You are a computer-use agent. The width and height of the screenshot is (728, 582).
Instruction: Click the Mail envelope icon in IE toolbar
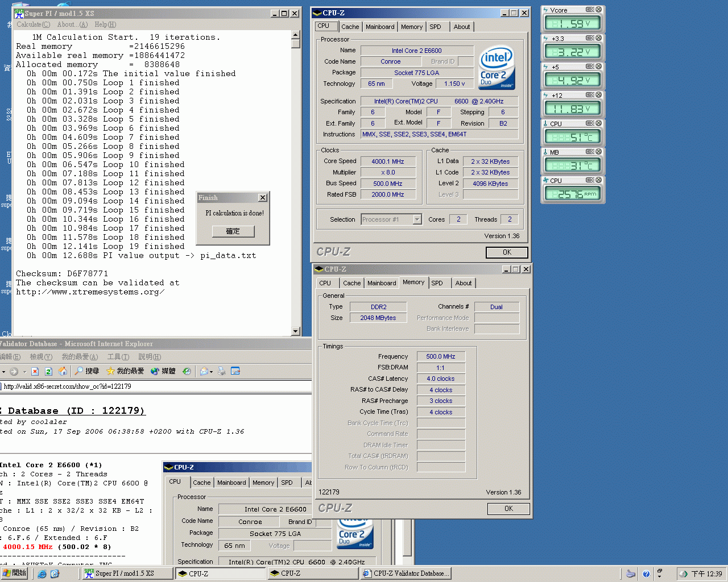click(x=204, y=371)
